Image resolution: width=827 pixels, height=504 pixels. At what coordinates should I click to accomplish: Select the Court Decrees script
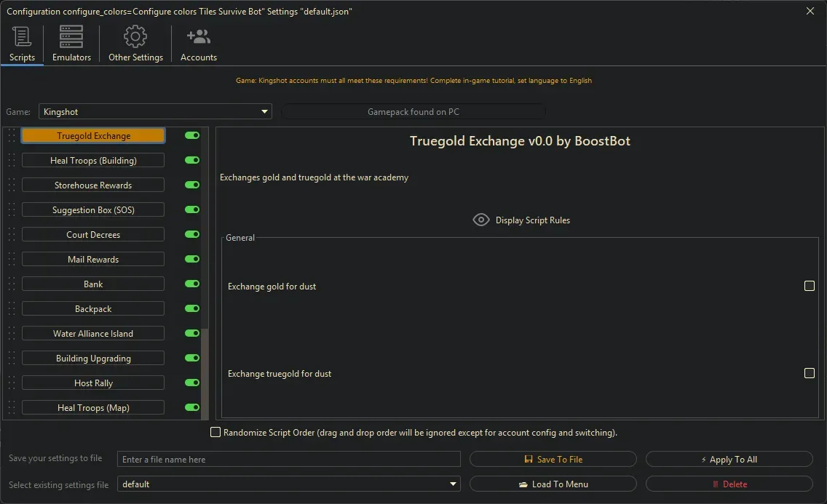pos(92,234)
